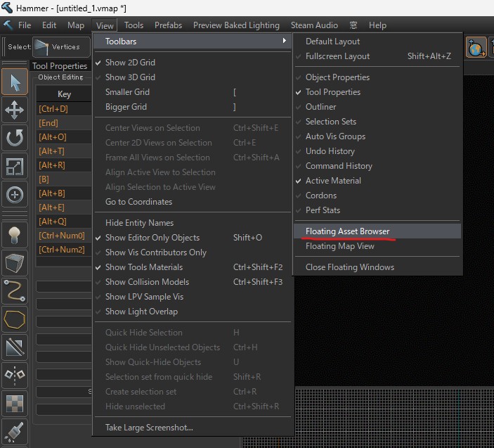This screenshot has width=494, height=448.
Task: Select the Selection arrow tool
Action: pyautogui.click(x=15, y=82)
